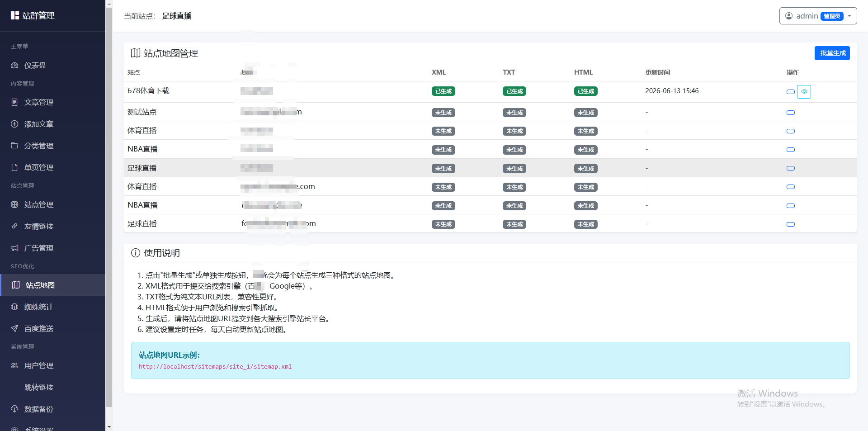The height and width of the screenshot is (431, 868).
Task: Click 未生成 XML badge for 测试站点
Action: pos(443,113)
